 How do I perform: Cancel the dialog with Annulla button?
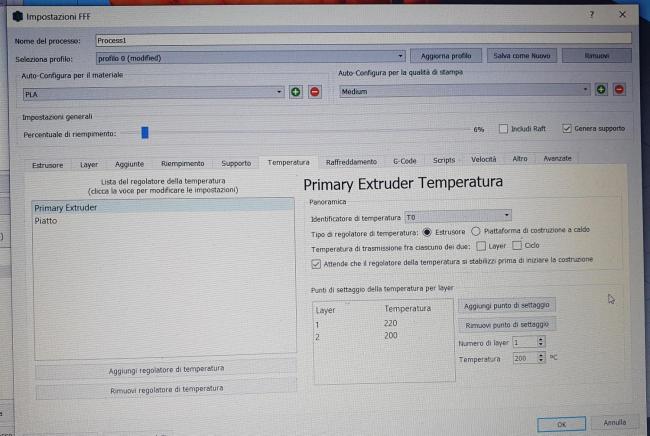click(614, 422)
